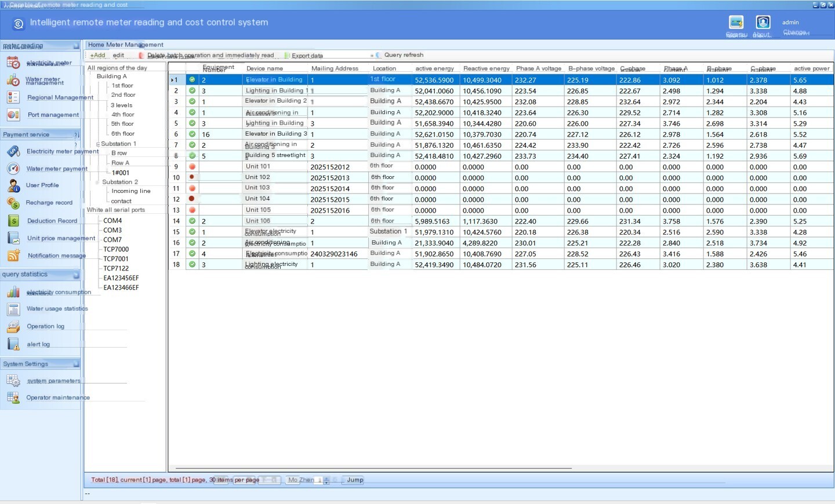This screenshot has height=504, width=835.
Task: Select Building A in the region tree
Action: pyautogui.click(x=111, y=76)
